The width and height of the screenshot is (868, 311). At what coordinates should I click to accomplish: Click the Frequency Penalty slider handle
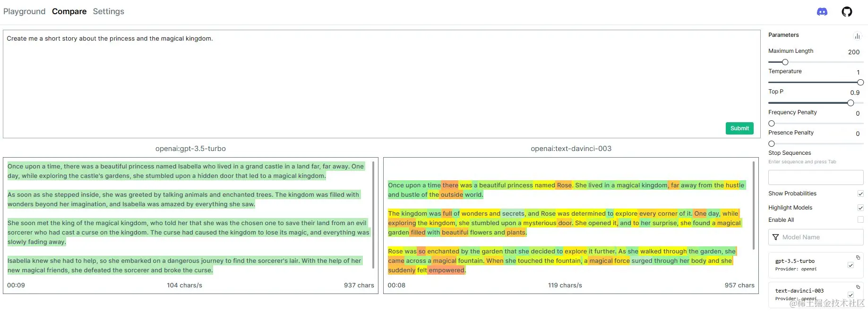(772, 124)
